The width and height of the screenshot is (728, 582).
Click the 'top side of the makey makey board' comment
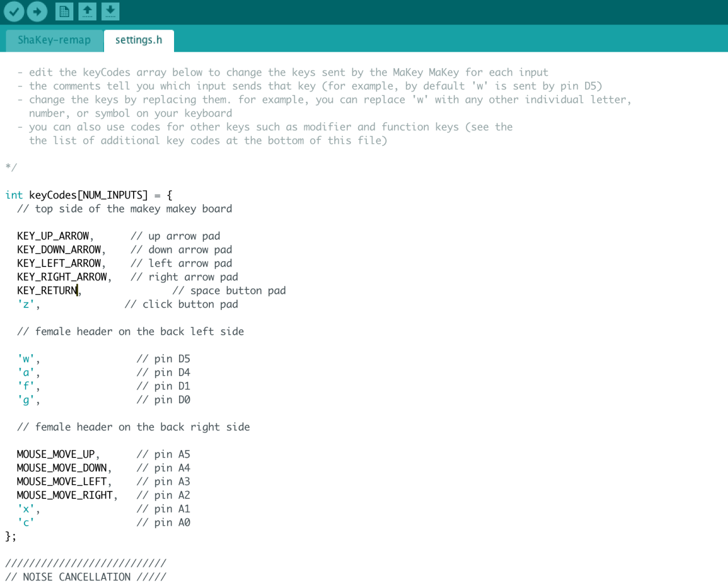(125, 209)
